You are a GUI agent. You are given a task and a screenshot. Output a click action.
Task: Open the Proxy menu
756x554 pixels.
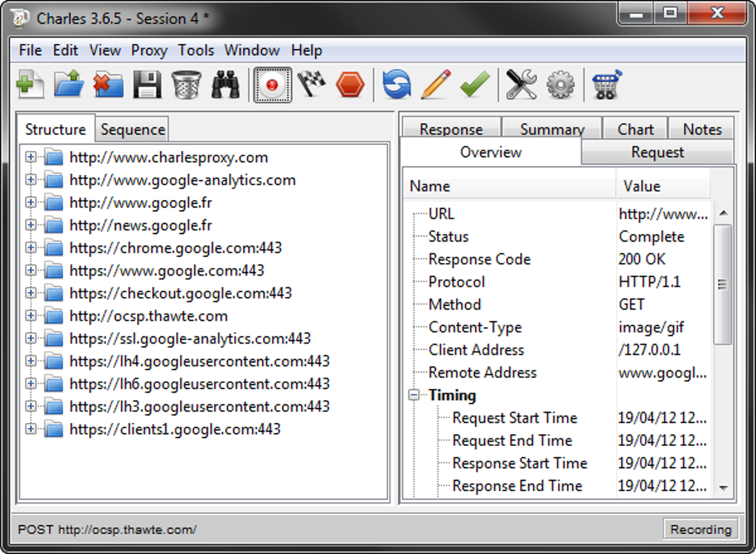tap(150, 50)
